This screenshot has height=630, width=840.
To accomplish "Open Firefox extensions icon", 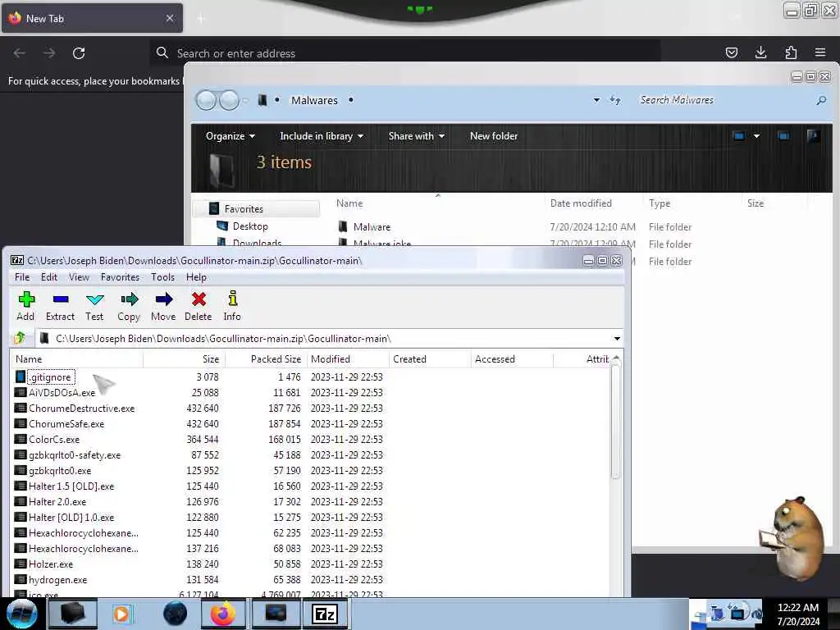I will [791, 52].
